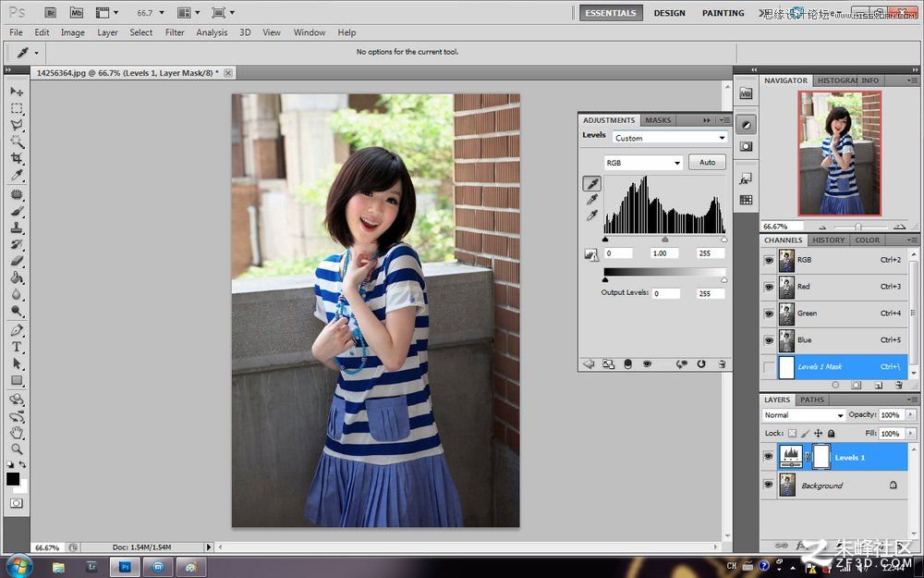Select the Pen tool
924x578 pixels.
click(17, 330)
